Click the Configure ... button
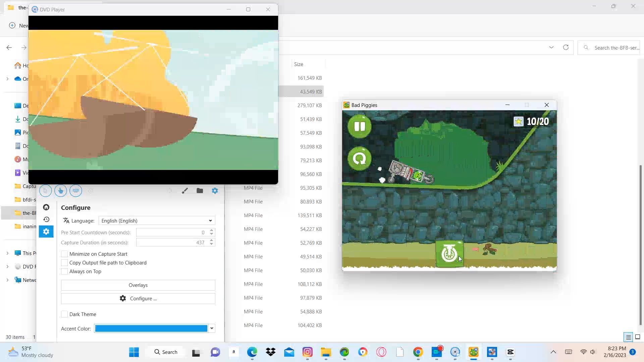This screenshot has width=644, height=362. pyautogui.click(x=138, y=299)
